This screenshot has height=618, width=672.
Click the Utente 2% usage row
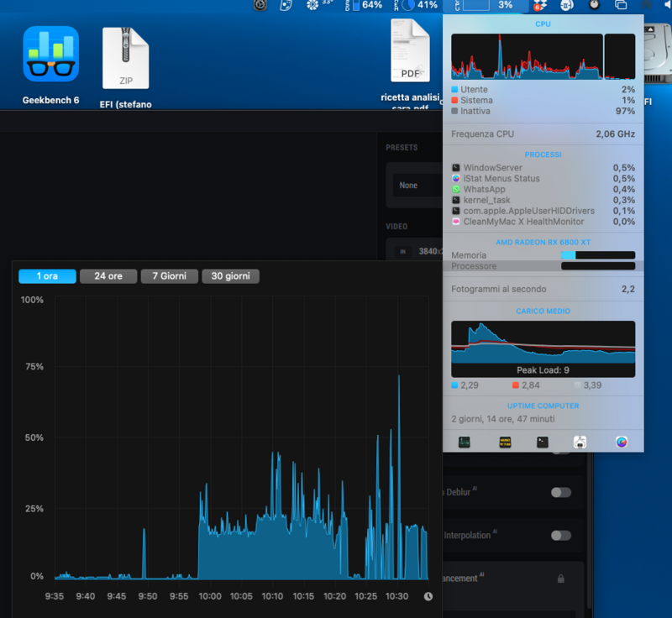pos(543,90)
